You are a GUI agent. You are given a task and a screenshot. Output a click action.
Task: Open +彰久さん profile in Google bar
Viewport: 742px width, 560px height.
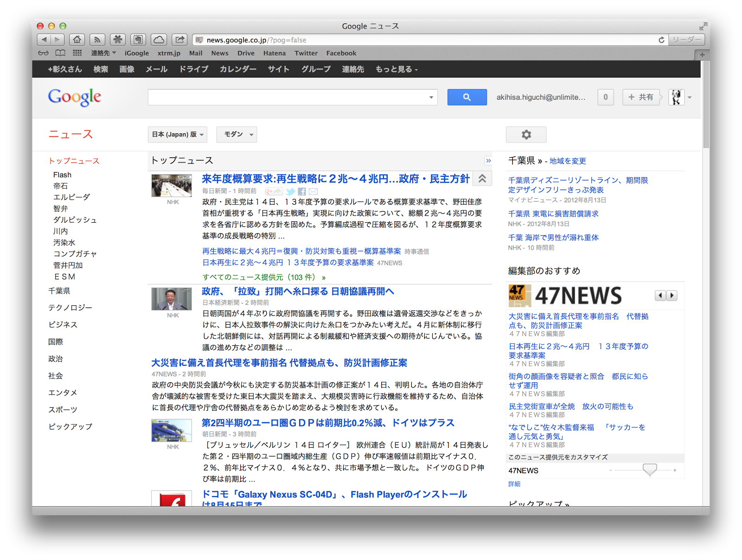[x=65, y=69]
